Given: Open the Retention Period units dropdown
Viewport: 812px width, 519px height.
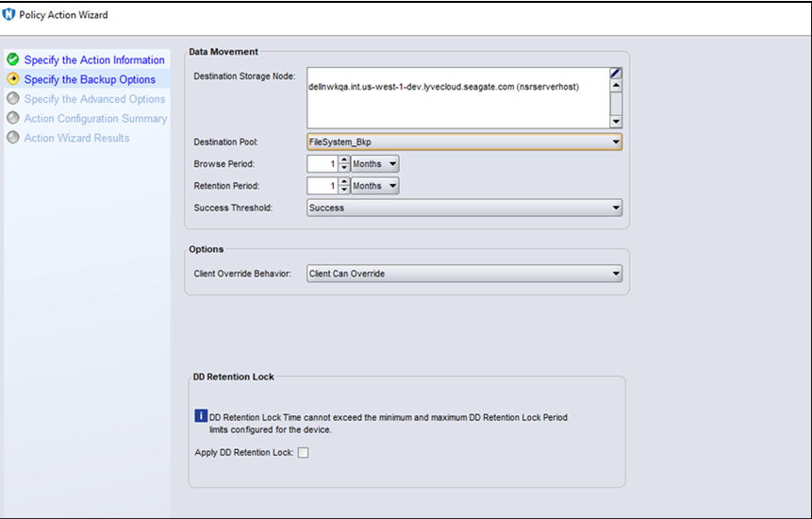Looking at the screenshot, I should point(375,186).
